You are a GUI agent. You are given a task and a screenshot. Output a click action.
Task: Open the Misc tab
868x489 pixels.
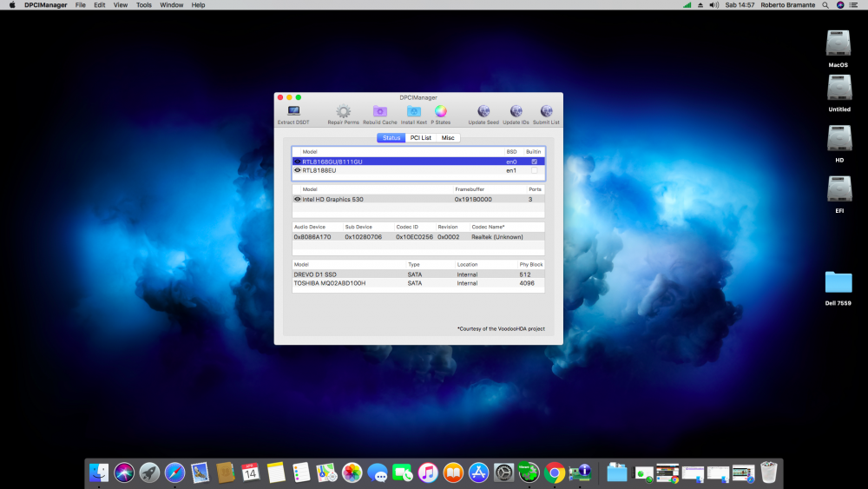click(448, 138)
